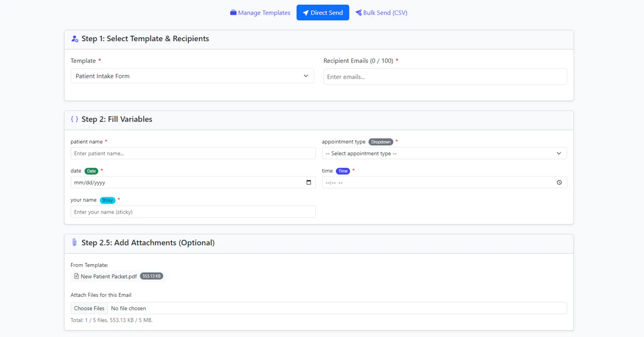Click the Step 2: Fill Variables heading
Viewport: 644px width, 337px height.
click(x=117, y=119)
